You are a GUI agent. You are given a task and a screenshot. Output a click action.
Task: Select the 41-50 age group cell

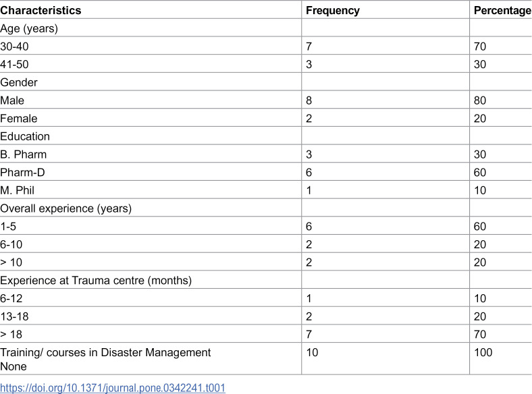pos(14,64)
